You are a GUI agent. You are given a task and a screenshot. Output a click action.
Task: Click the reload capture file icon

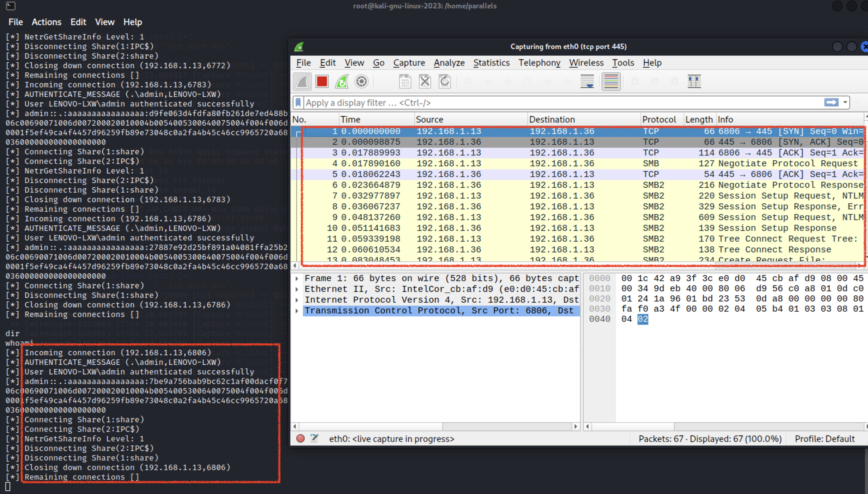(x=444, y=82)
